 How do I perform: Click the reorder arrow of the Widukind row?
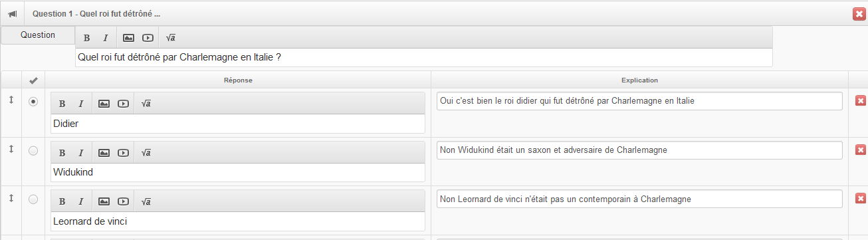[11, 150]
